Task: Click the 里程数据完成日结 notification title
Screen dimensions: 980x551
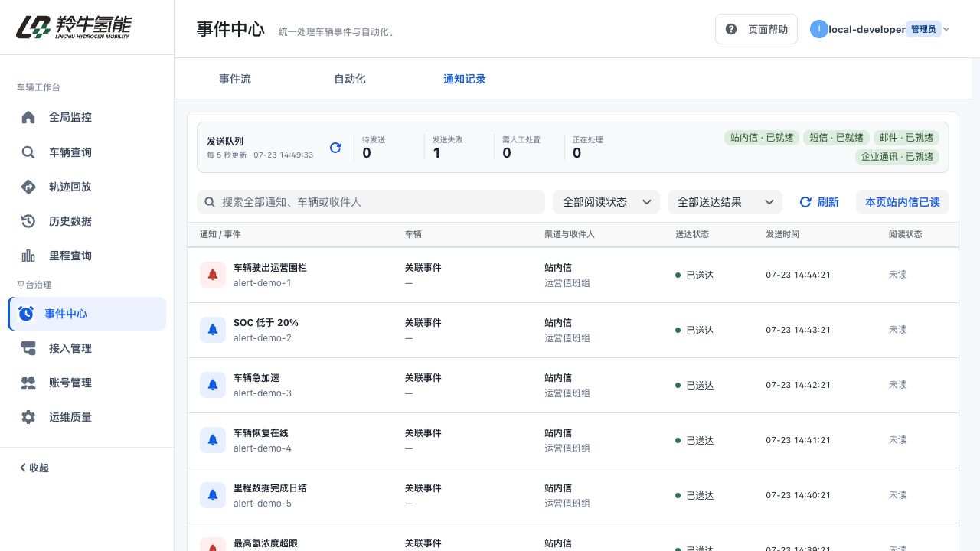Action: coord(270,488)
